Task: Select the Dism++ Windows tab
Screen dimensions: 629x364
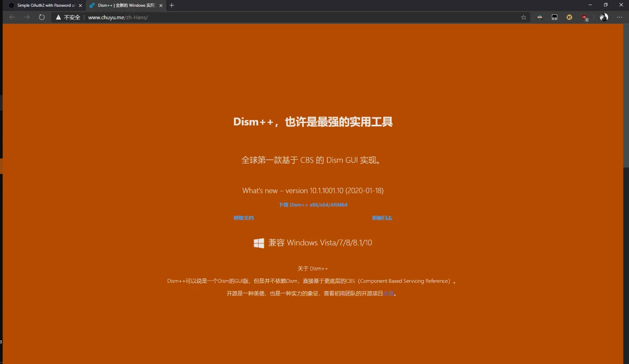Action: click(x=126, y=5)
